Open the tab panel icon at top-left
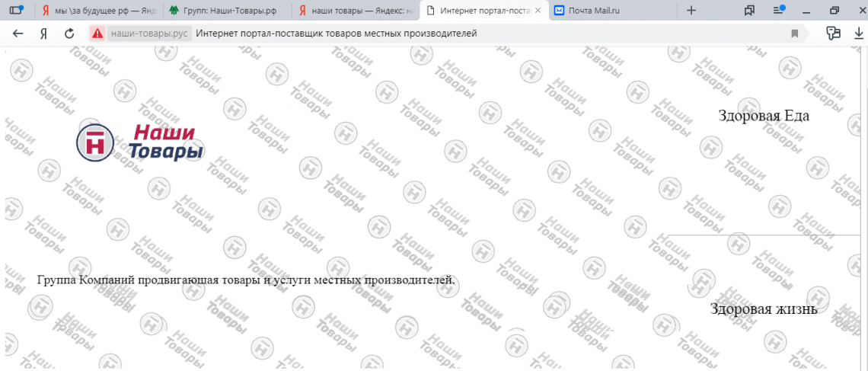868x371 pixels. 17,10
